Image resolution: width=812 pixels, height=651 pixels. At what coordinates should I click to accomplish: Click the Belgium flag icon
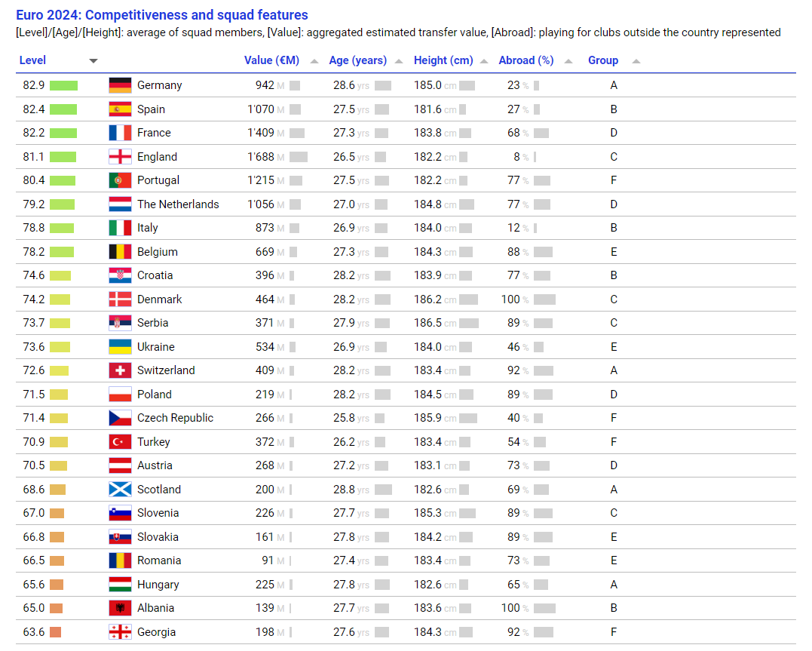[x=120, y=252]
